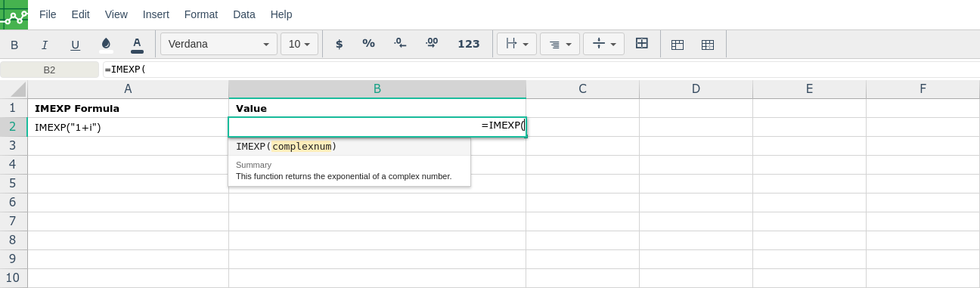Click the merge cells icon
This screenshot has height=288, width=980.
click(642, 44)
